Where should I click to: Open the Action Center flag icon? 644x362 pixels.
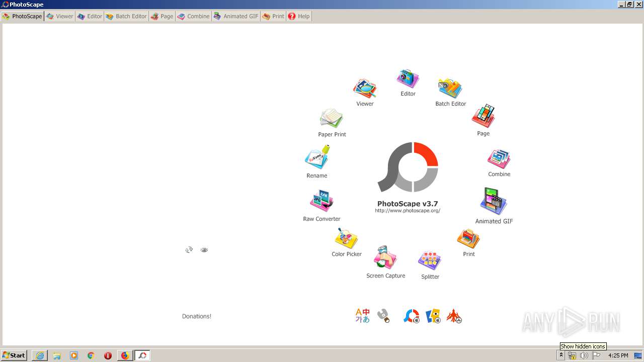pos(596,355)
